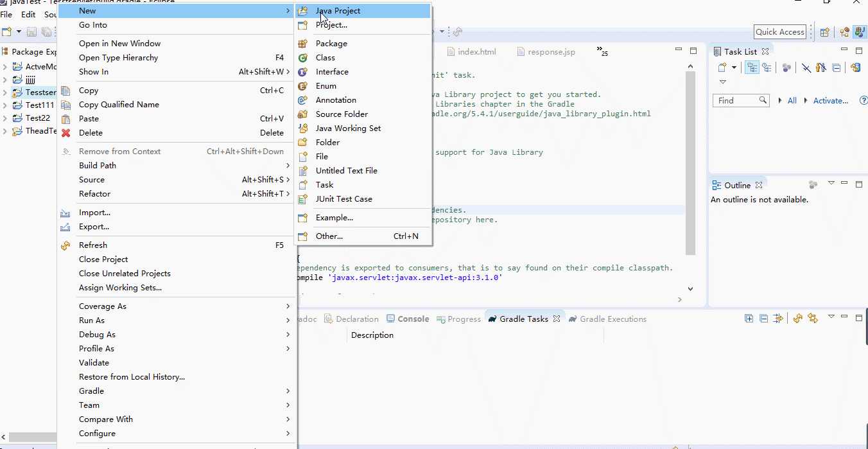Image resolution: width=868 pixels, height=449 pixels.
Task: Refresh the project from context menu
Action: tap(177, 245)
